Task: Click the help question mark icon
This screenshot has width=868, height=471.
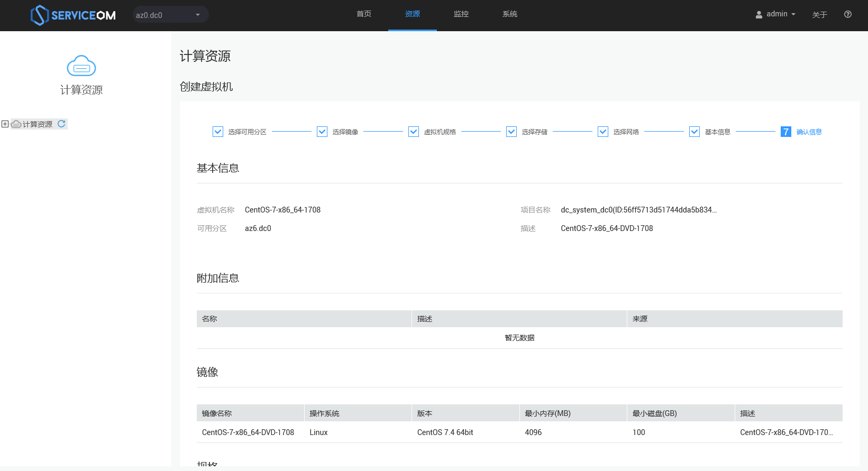Action: (x=848, y=14)
